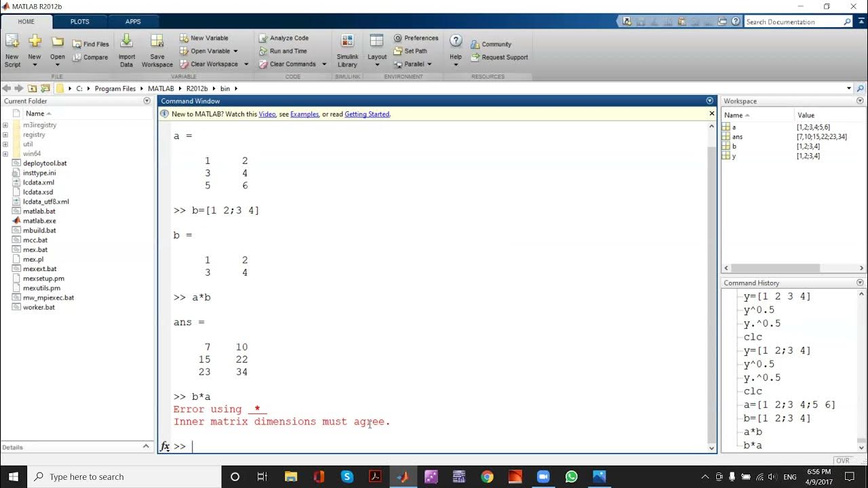Open Preferences from the ribbon
Screen dimensions: 868x488
[x=416, y=38]
